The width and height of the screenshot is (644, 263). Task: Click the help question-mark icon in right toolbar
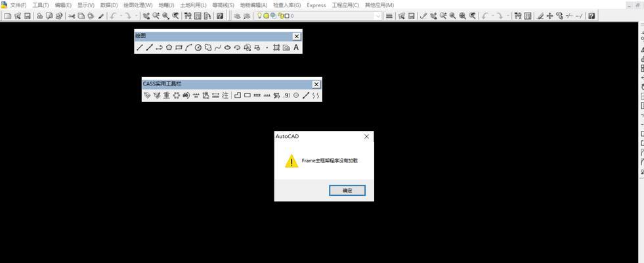point(591,16)
